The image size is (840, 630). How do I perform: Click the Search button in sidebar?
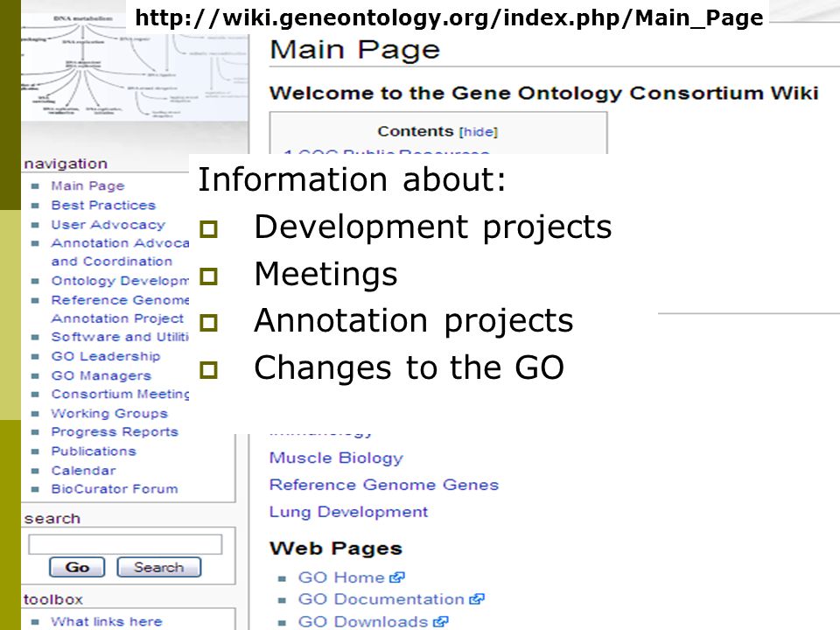(158, 567)
